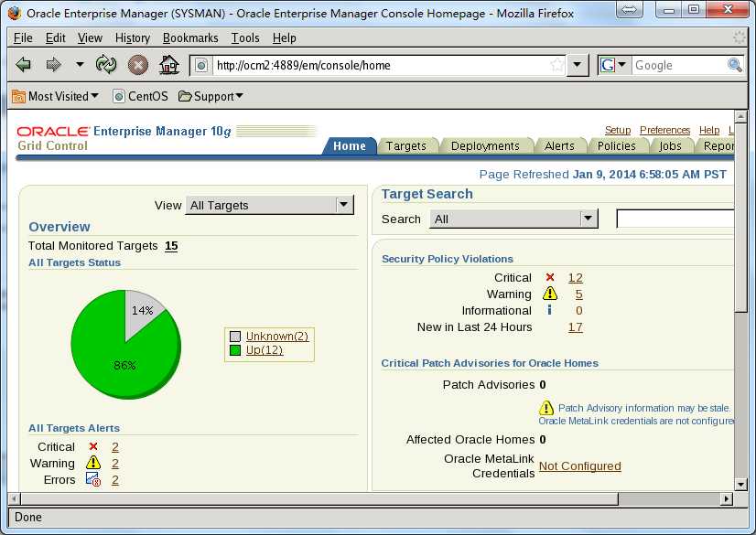Switch to the Deployments tab

tap(485, 146)
